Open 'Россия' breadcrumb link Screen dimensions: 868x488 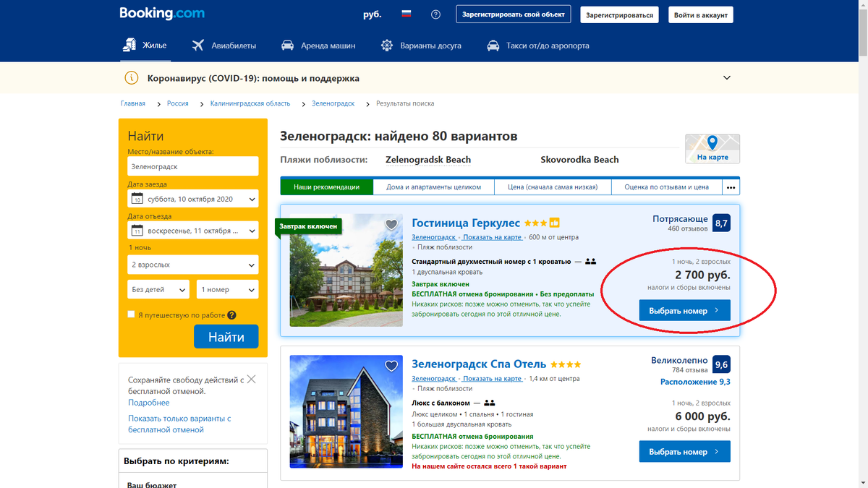pyautogui.click(x=177, y=103)
